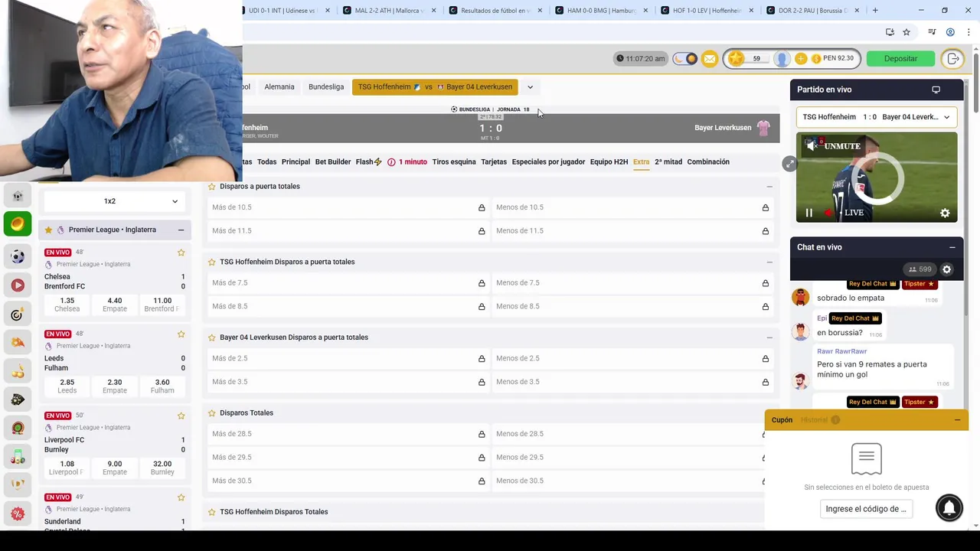The height and width of the screenshot is (551, 980).
Task: Unfavorite Premier League with gold star
Action: pyautogui.click(x=48, y=230)
